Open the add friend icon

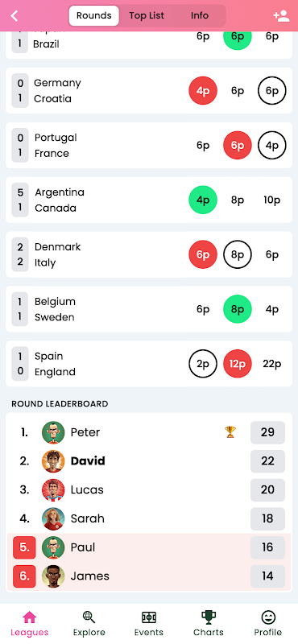click(281, 16)
